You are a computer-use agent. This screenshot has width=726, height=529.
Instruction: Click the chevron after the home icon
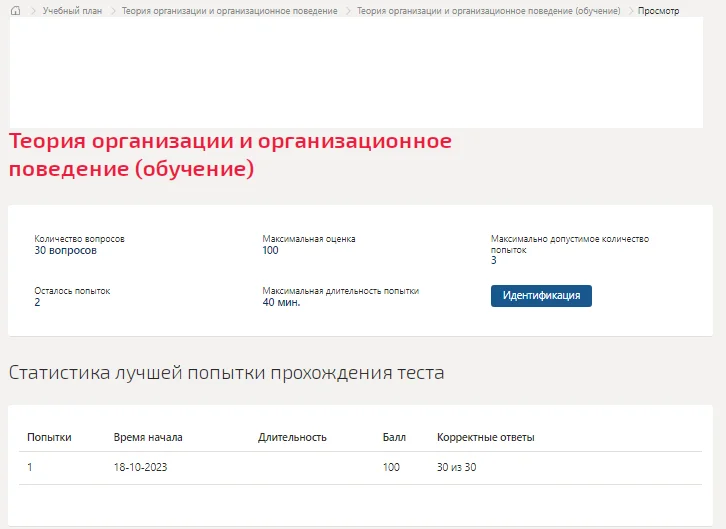click(32, 11)
